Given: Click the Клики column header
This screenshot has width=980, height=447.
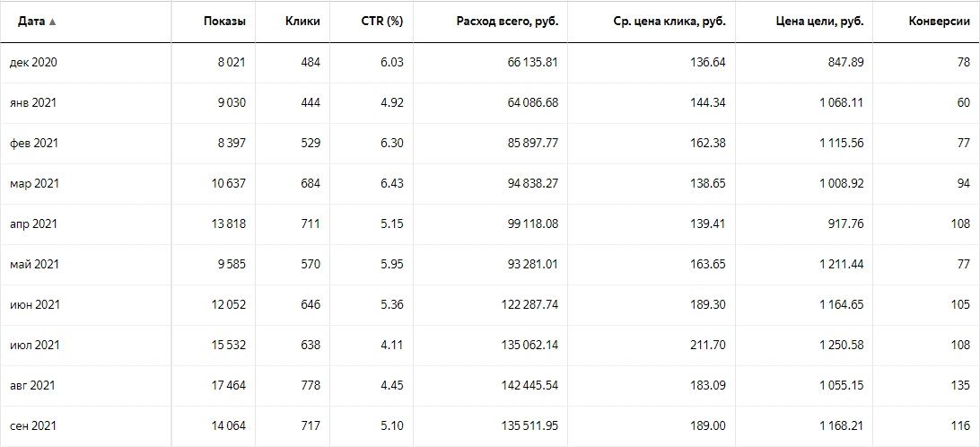Looking at the screenshot, I should pyautogui.click(x=302, y=22).
